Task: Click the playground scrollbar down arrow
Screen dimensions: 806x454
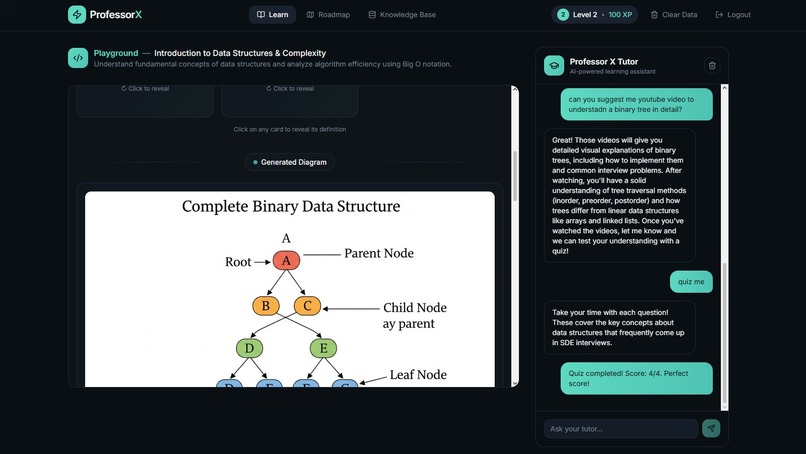Action: coord(515,383)
